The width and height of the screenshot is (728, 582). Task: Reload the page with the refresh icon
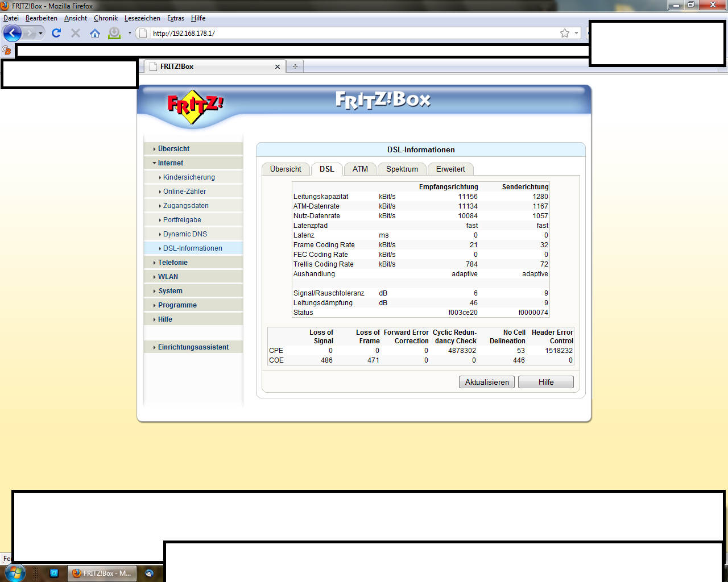[56, 33]
